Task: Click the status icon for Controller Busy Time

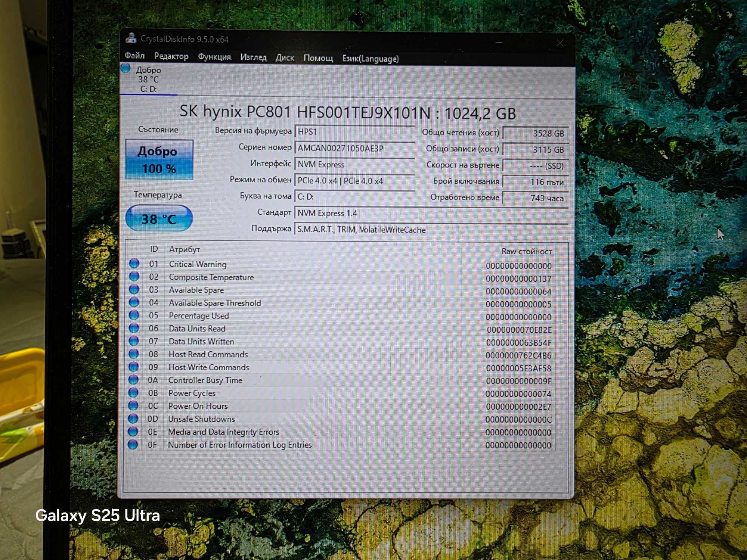Action: pos(133,380)
